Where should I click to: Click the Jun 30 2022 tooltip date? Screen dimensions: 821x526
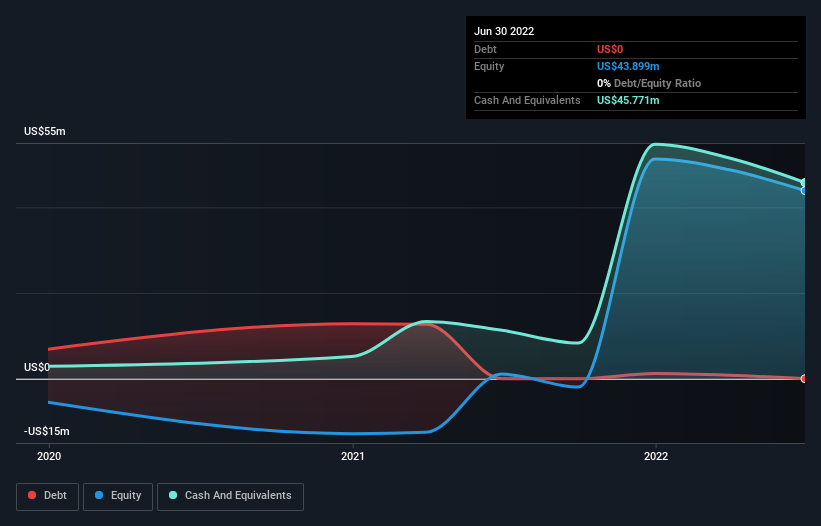point(504,31)
